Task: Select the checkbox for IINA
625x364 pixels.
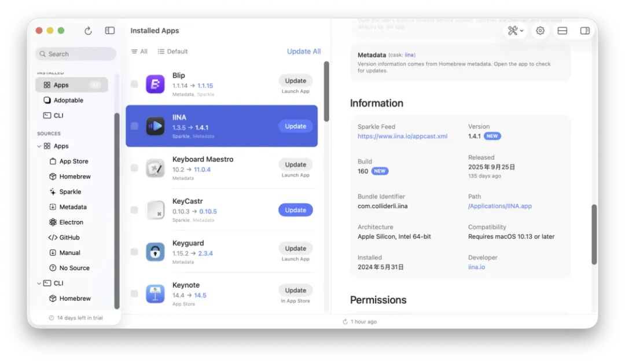Action: click(x=134, y=126)
